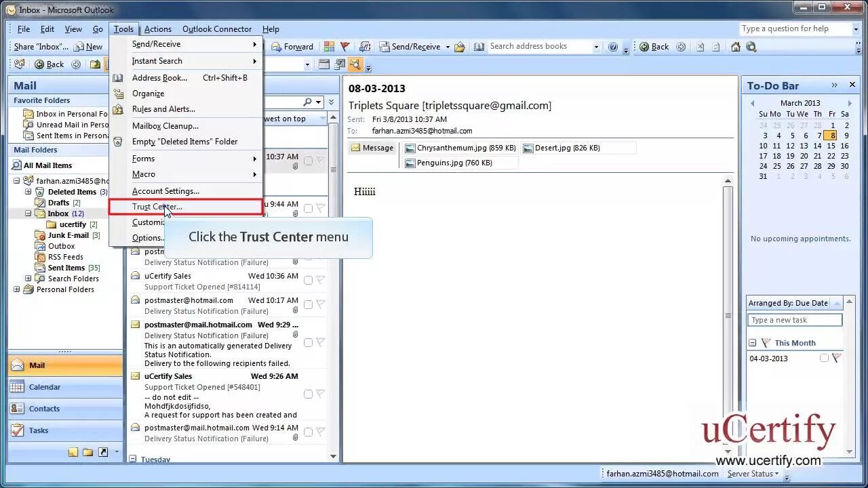
Task: Expand the Deleted Items folder node
Action: [x=28, y=192]
